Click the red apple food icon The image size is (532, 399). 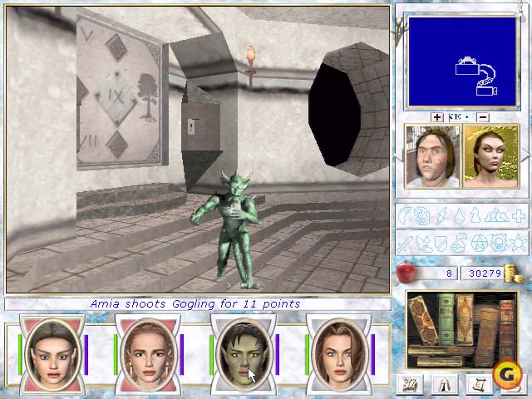click(406, 273)
